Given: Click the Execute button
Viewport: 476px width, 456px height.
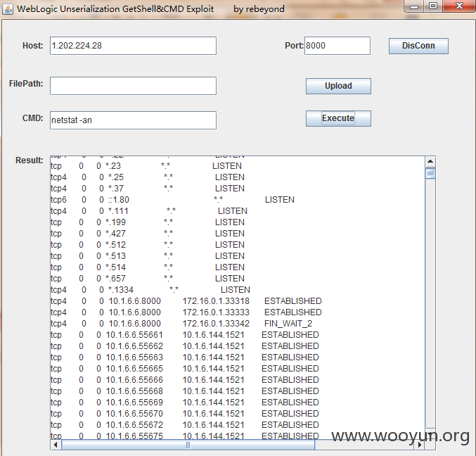Looking at the screenshot, I should point(338,118).
